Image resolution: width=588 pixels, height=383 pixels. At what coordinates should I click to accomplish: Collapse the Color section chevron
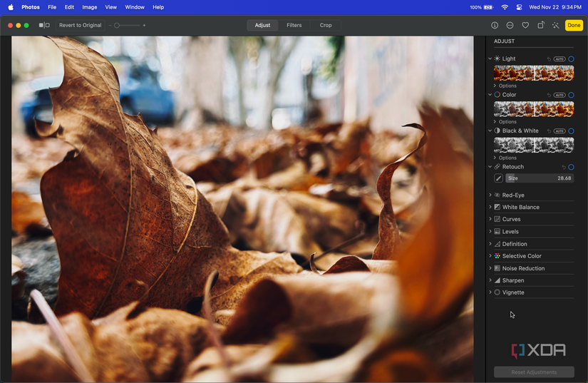coord(490,95)
